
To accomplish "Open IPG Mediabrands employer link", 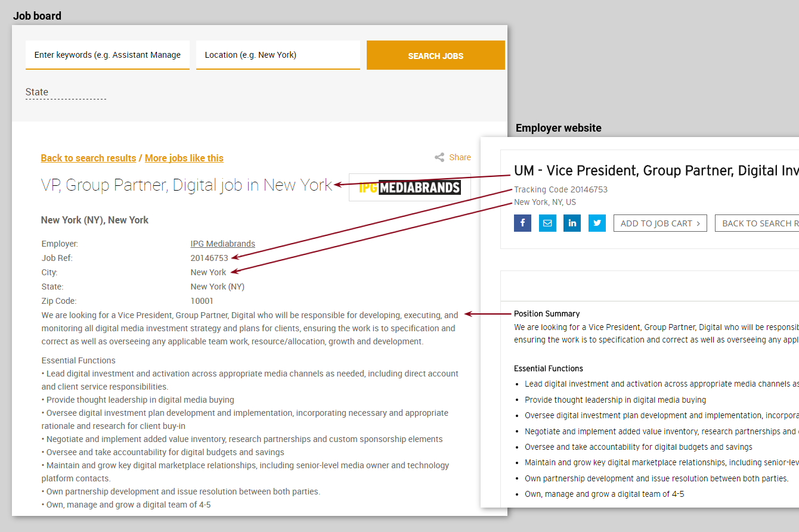I will pos(223,244).
